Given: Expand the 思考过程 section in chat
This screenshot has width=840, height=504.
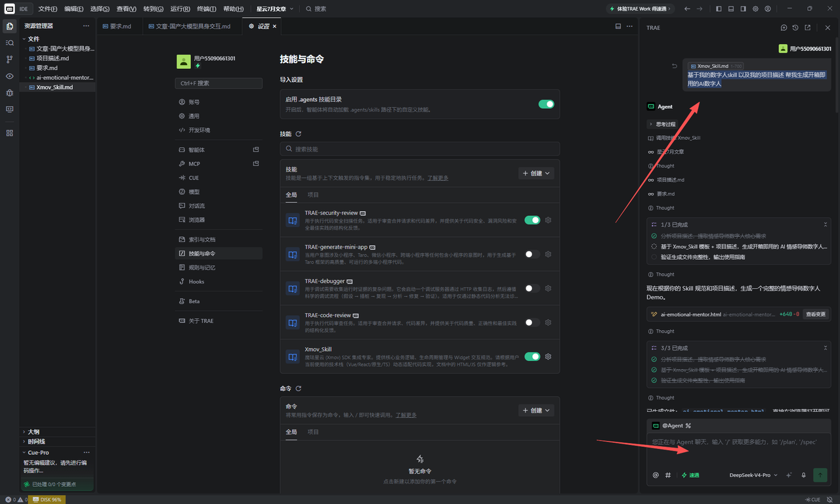Looking at the screenshot, I should point(663,124).
